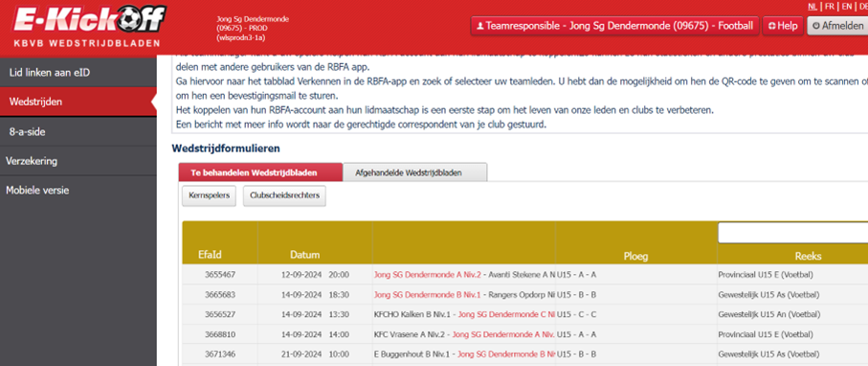
Task: Click date 12-09-2024 20:00
Action: click(x=314, y=274)
